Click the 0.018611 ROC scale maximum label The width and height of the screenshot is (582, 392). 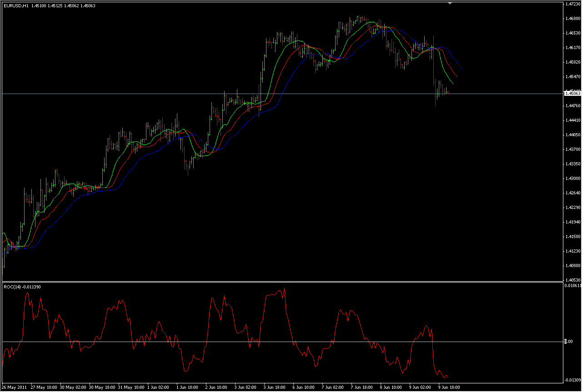coord(572,286)
